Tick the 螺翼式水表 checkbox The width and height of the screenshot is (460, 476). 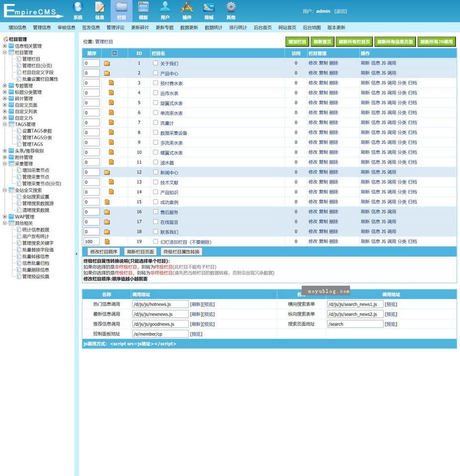[x=155, y=152]
